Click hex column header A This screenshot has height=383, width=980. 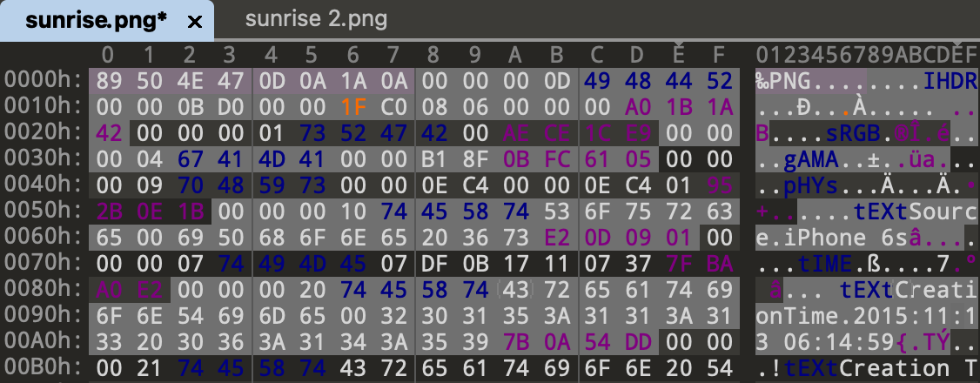click(x=515, y=55)
